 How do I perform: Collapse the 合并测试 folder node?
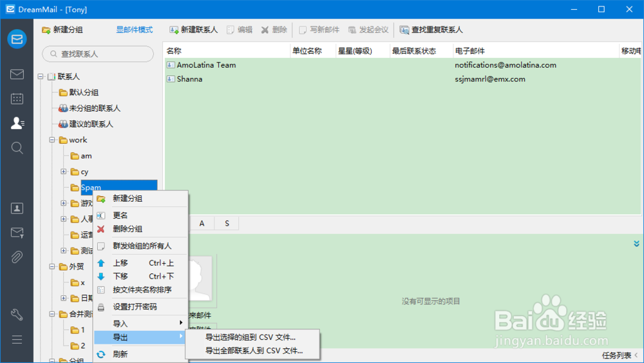point(52,314)
